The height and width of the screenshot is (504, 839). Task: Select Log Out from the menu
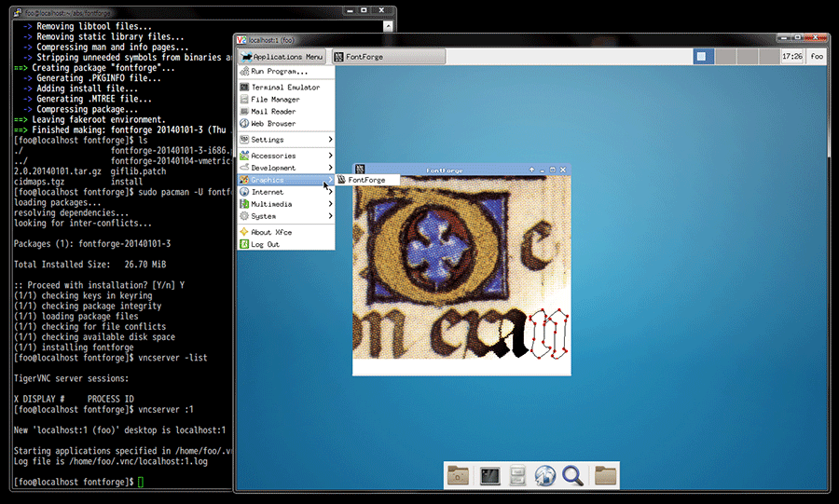[286, 244]
